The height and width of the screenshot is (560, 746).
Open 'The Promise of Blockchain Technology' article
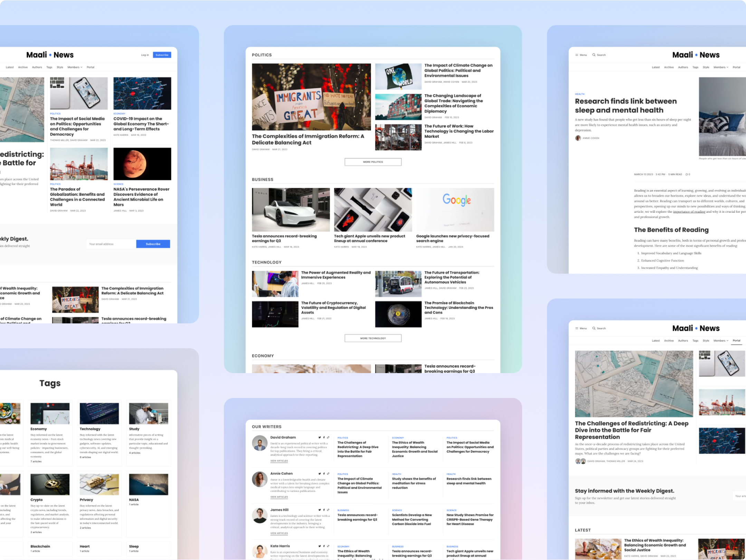tap(459, 307)
